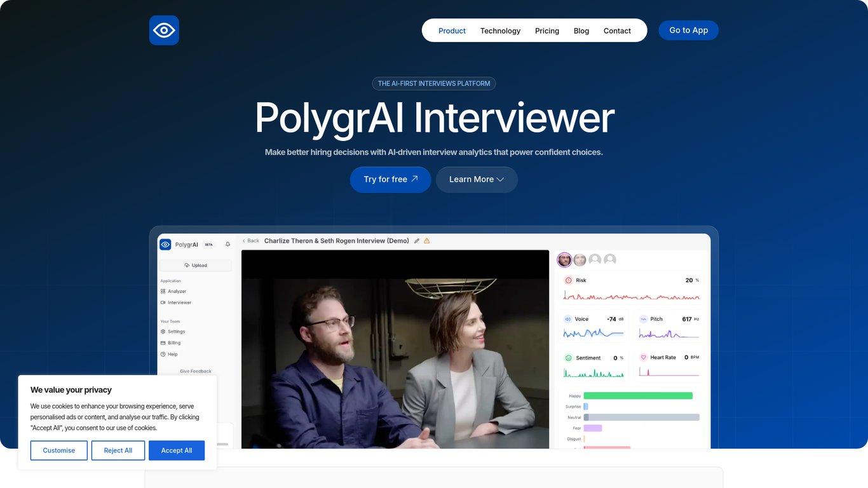This screenshot has width=868, height=488.
Task: Click the 'PolygrAI Interviewer' headline
Action: point(435,118)
